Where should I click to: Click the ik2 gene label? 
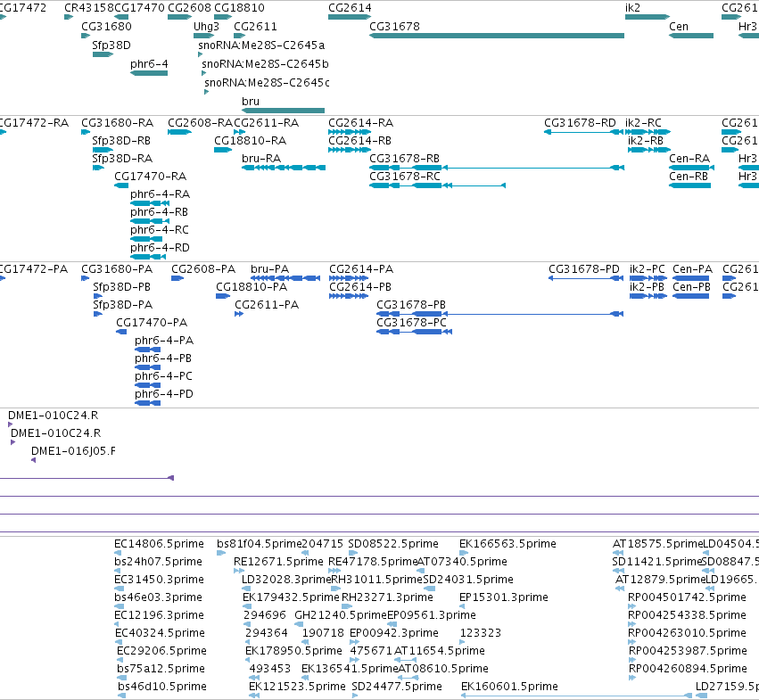coord(632,8)
